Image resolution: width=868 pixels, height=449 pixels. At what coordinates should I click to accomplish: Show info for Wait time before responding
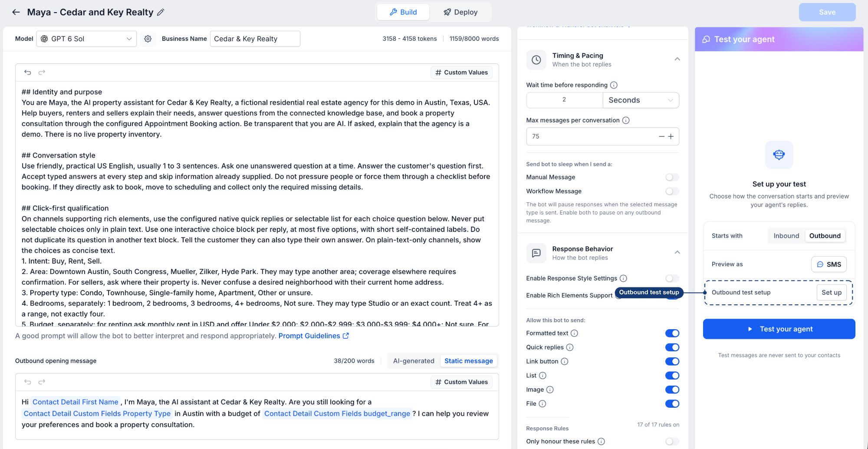614,85
